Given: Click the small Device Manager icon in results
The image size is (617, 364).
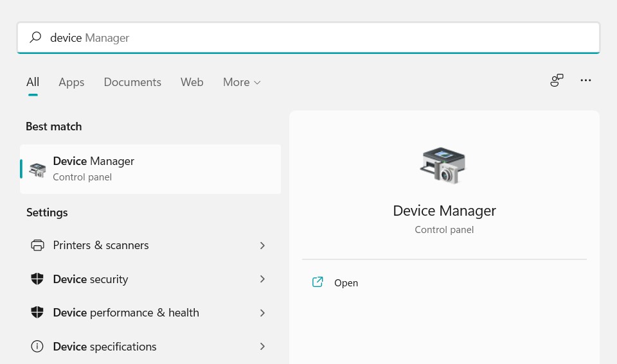Looking at the screenshot, I should 38,170.
